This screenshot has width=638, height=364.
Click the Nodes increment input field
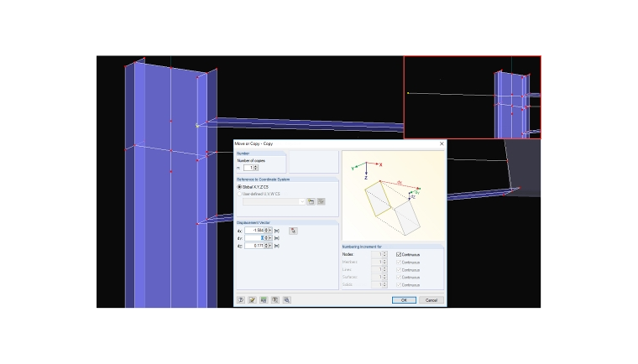coord(377,255)
